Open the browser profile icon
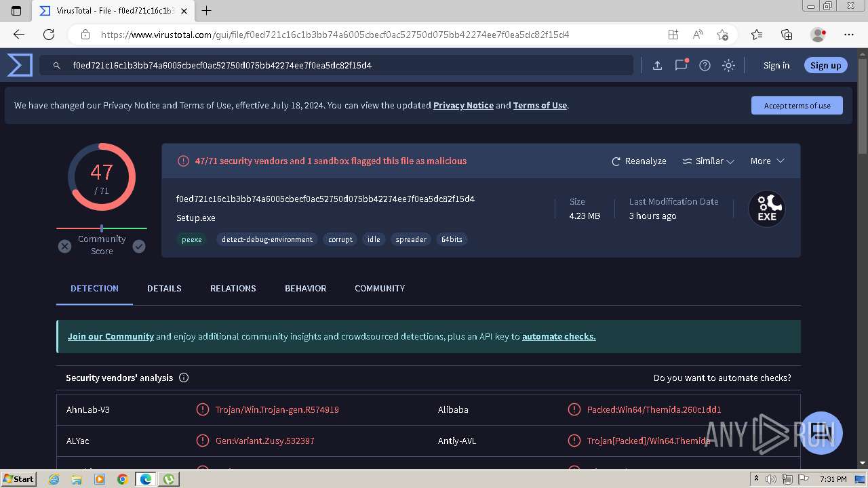The width and height of the screenshot is (868, 488). click(x=818, y=35)
